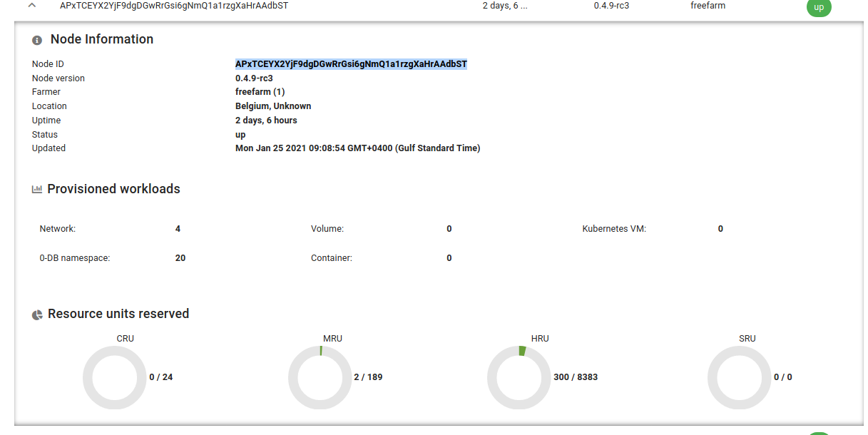The height and width of the screenshot is (435, 868).
Task: Click the 'Resource units reserved' heading
Action: click(x=118, y=314)
